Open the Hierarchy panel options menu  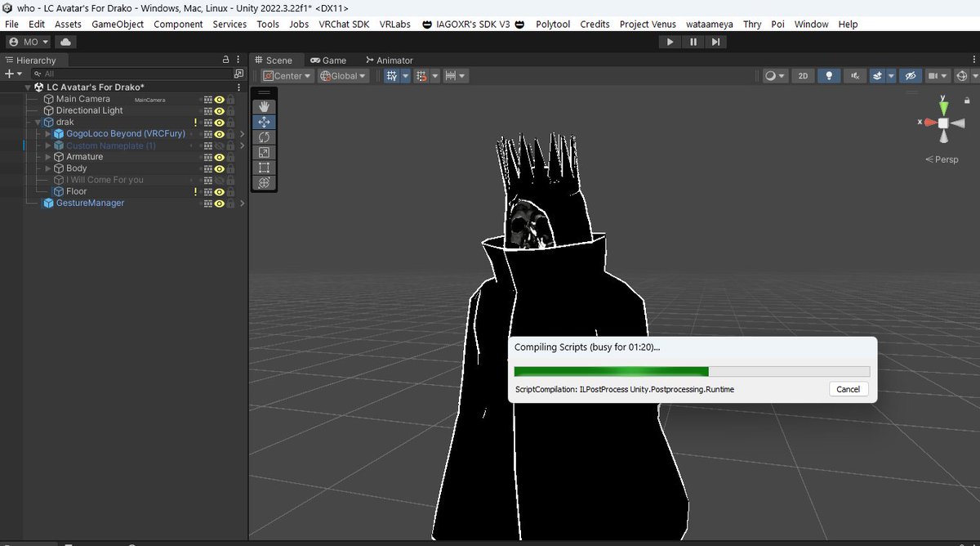(238, 60)
